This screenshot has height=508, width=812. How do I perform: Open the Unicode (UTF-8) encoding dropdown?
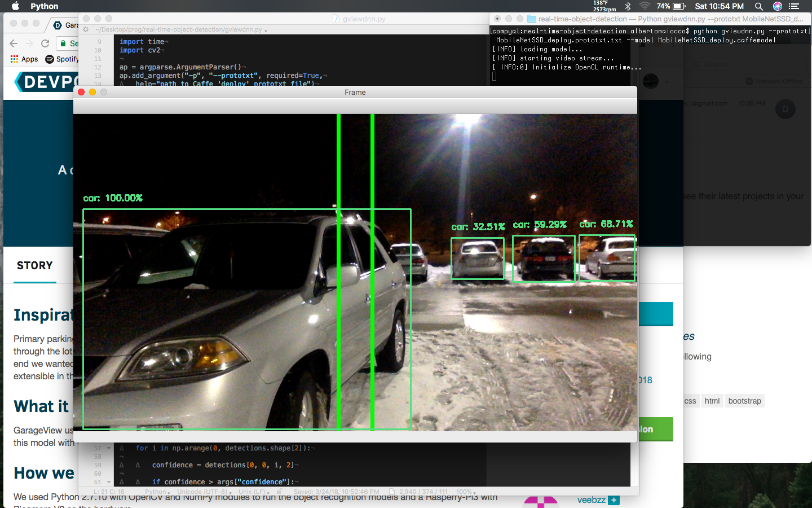[205, 492]
